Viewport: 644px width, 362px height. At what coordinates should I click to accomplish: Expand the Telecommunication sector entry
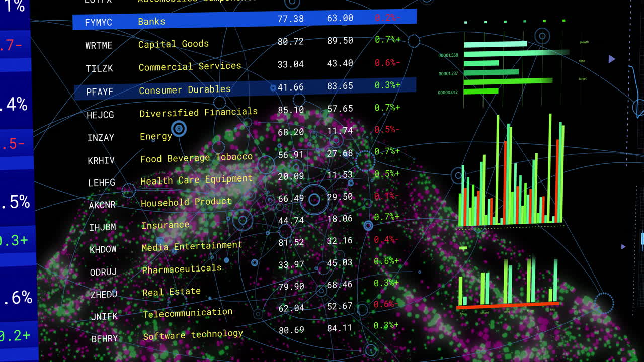coord(188,312)
